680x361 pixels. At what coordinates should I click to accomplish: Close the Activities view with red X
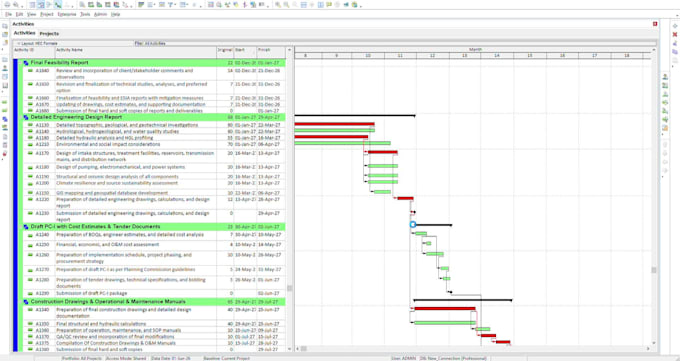[x=655, y=24]
